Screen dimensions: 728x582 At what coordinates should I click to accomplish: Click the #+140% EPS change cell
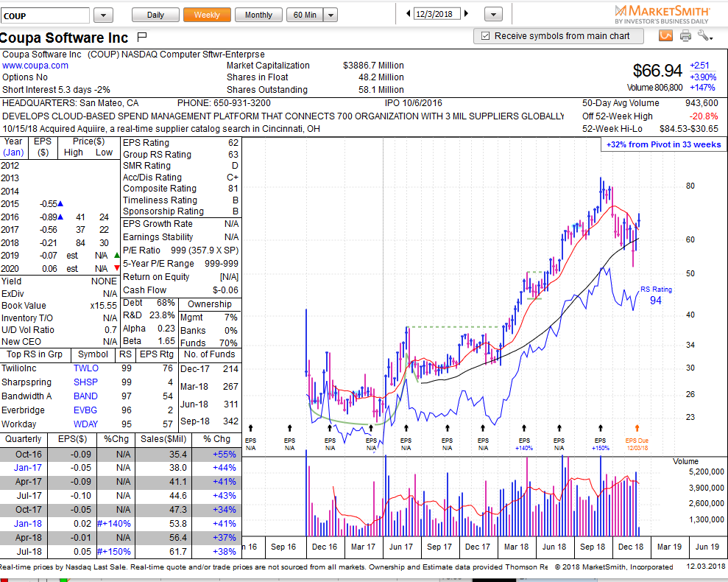114,523
